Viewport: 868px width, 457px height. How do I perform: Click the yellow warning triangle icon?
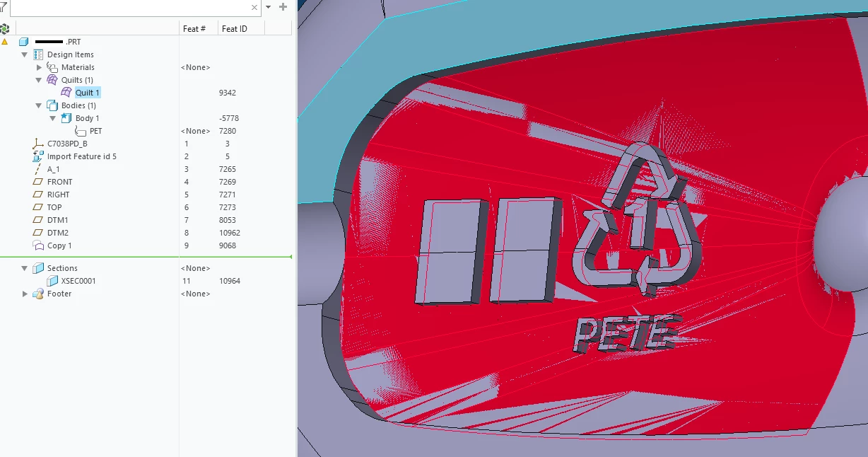tap(4, 42)
